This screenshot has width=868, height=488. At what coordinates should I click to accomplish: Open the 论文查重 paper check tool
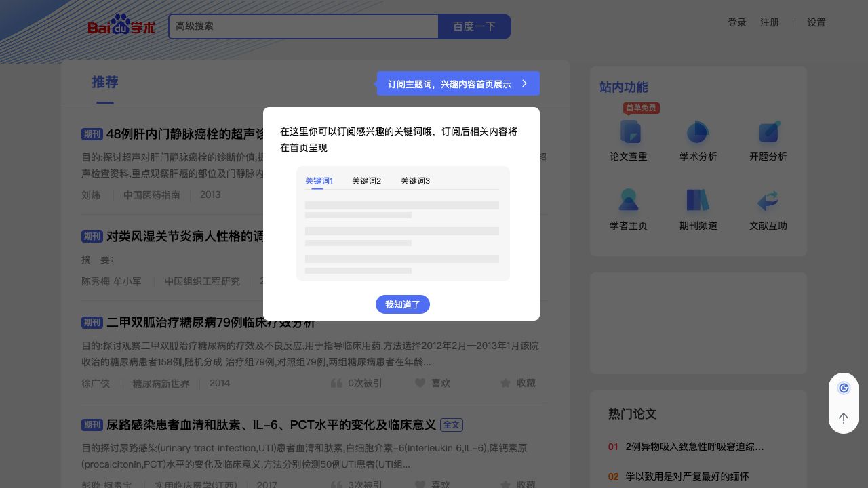[x=629, y=141]
